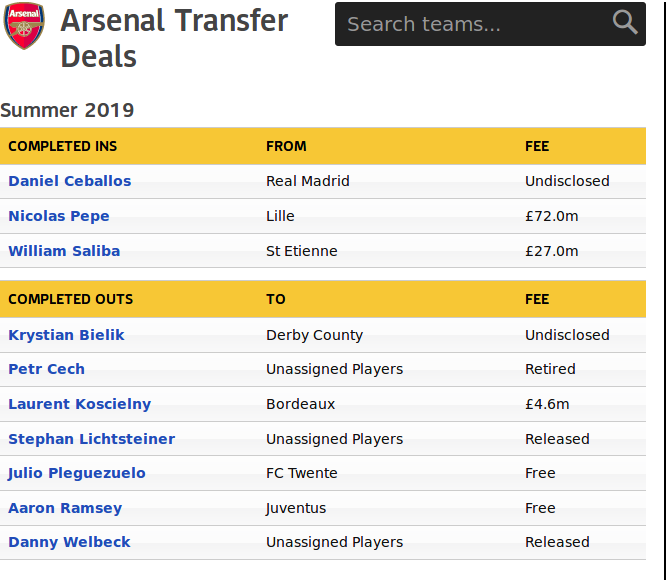Click the Arsenal Transfer Deals heading

pos(174,38)
